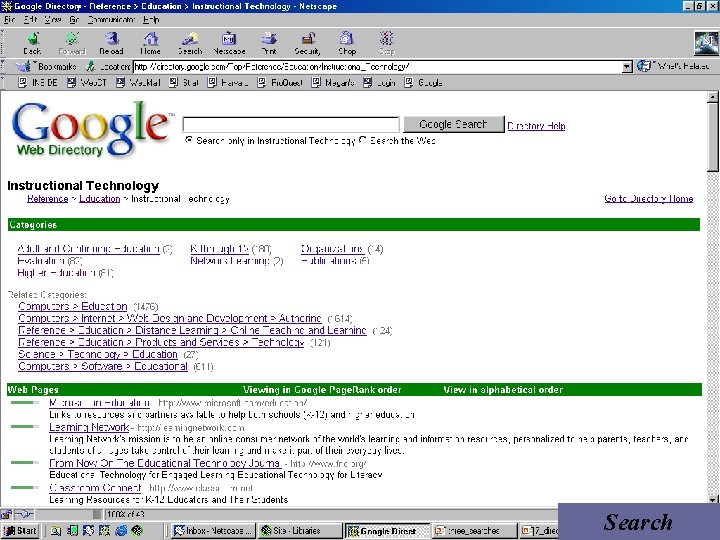Open the Google personal toolbar bookmark
720x540 pixels.
click(x=423, y=83)
